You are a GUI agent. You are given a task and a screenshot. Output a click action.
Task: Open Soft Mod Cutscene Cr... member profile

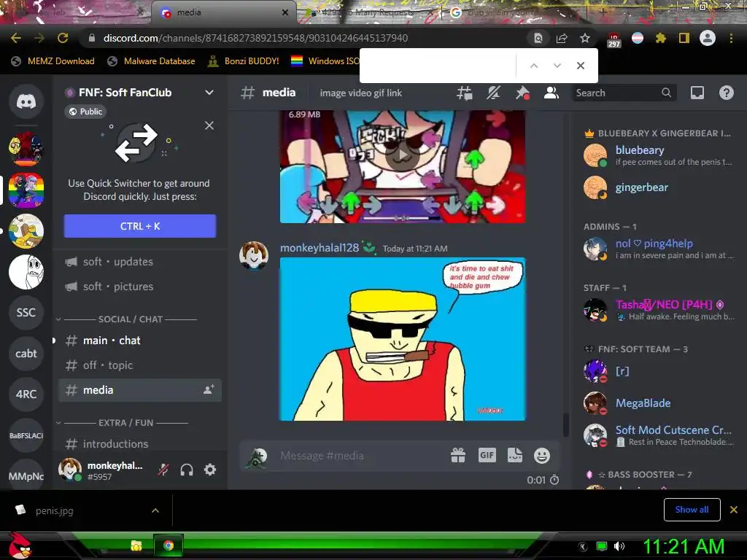pos(659,435)
